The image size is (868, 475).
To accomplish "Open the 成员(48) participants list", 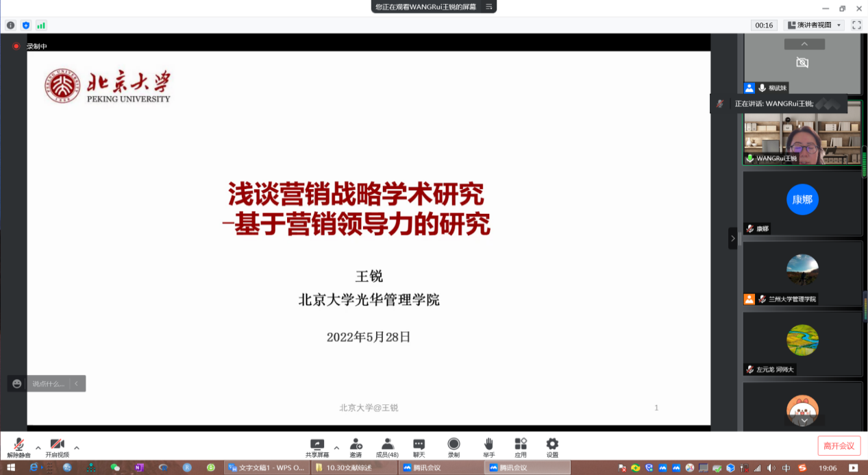I will point(388,447).
